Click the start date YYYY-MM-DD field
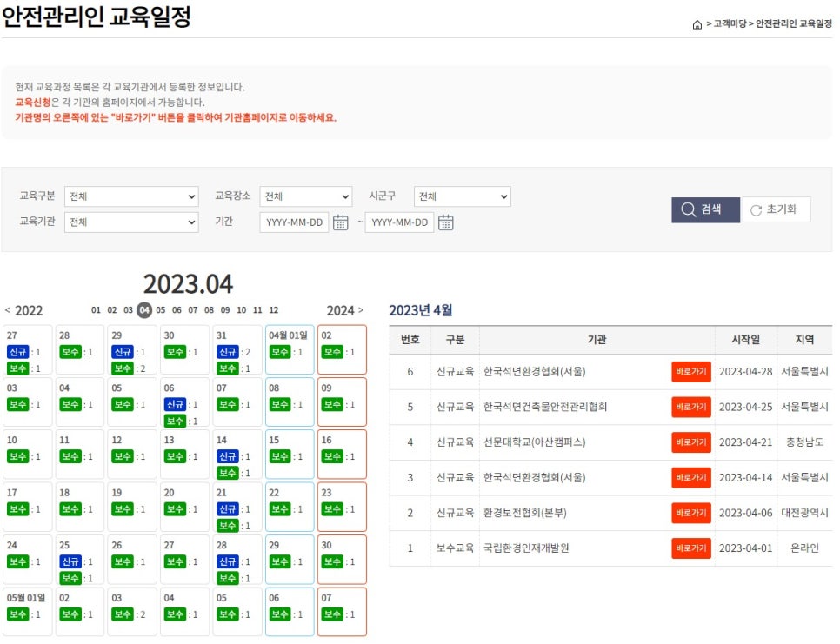 point(294,222)
